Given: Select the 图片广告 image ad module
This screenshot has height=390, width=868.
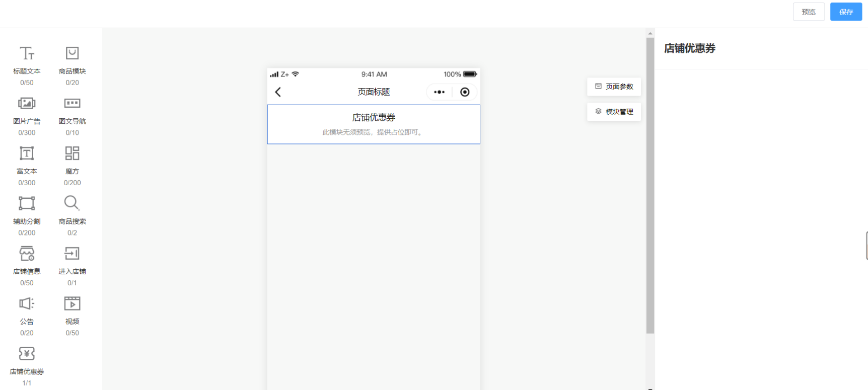Looking at the screenshot, I should [x=27, y=116].
